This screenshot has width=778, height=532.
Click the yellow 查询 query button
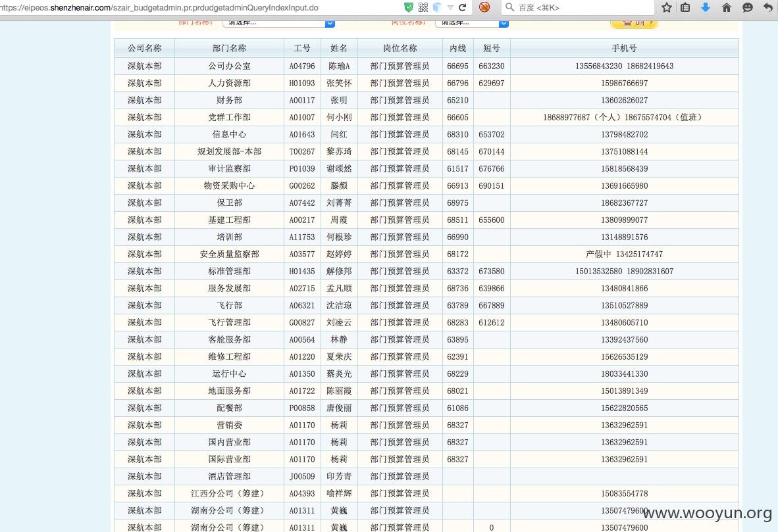click(x=634, y=23)
